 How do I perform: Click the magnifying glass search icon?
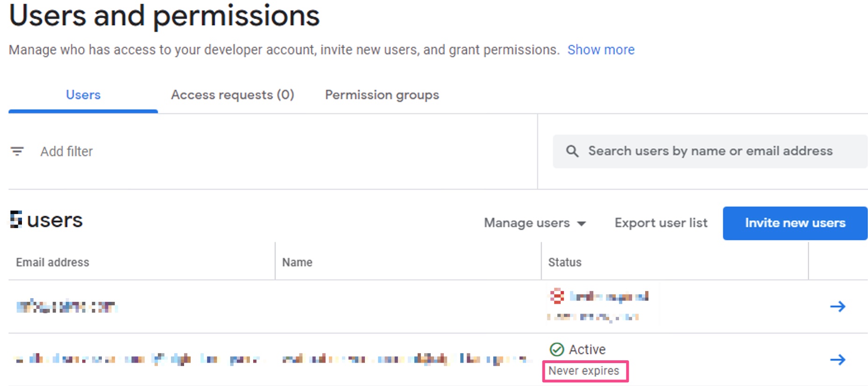point(572,151)
